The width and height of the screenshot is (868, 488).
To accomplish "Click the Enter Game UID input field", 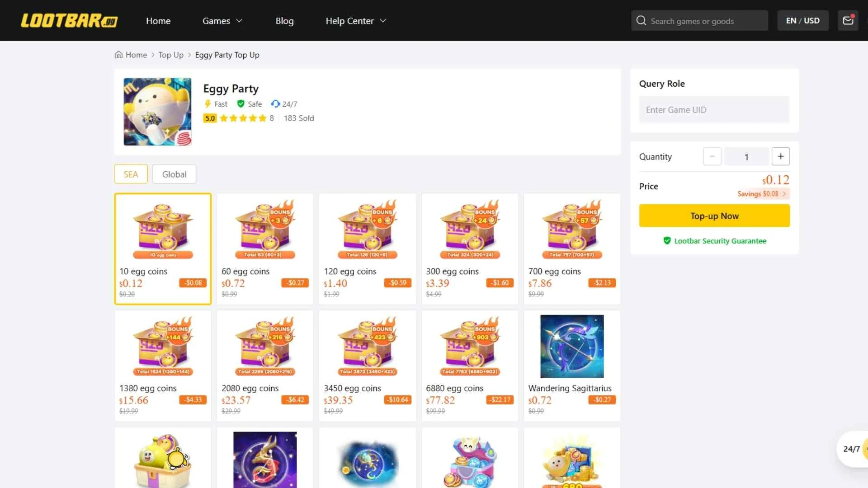I will click(x=714, y=109).
